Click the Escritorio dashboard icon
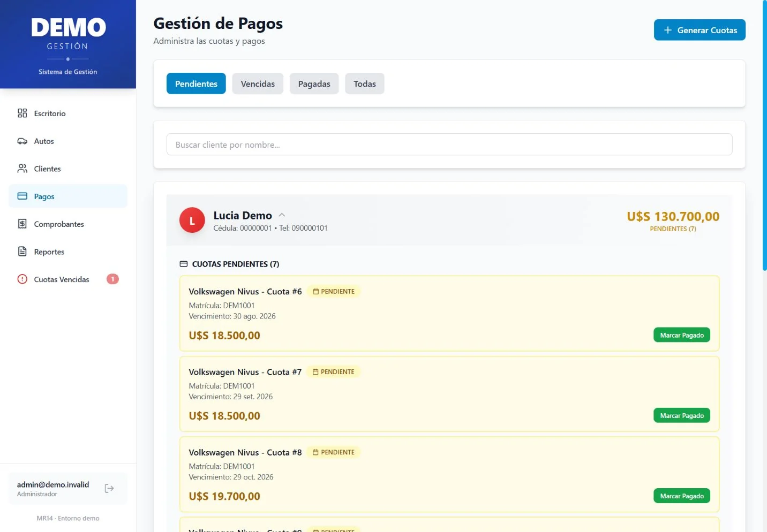 coord(22,113)
